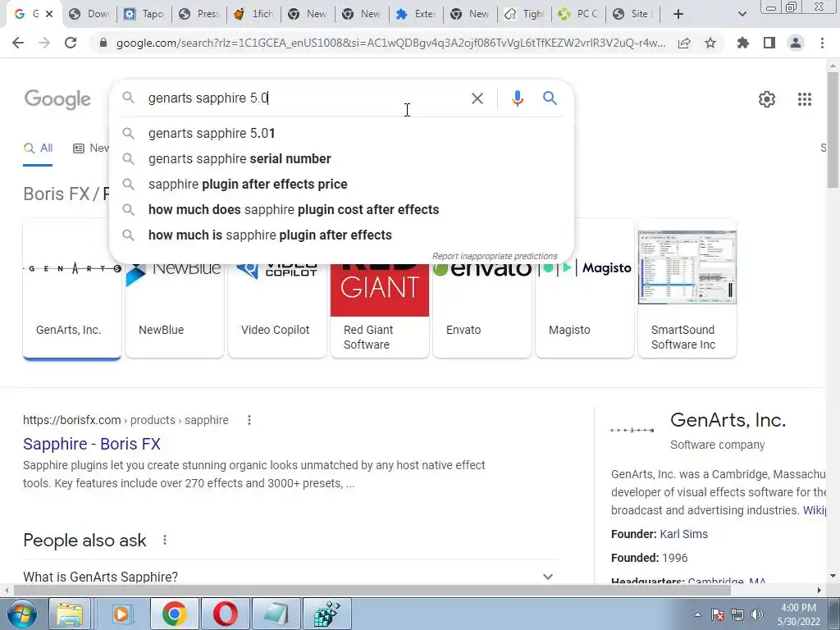
Task: Open tab search dropdown chevron
Action: (742, 14)
